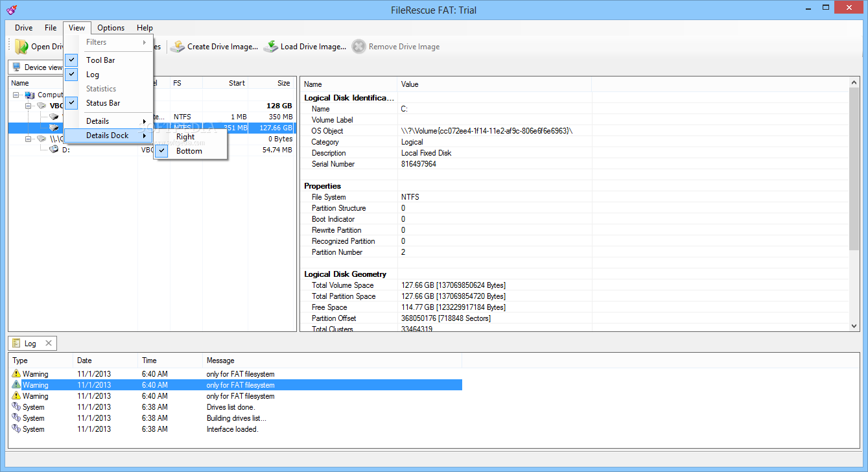The width and height of the screenshot is (868, 472).
Task: Toggle Tool Bar visibility in View menu
Action: (x=108, y=60)
